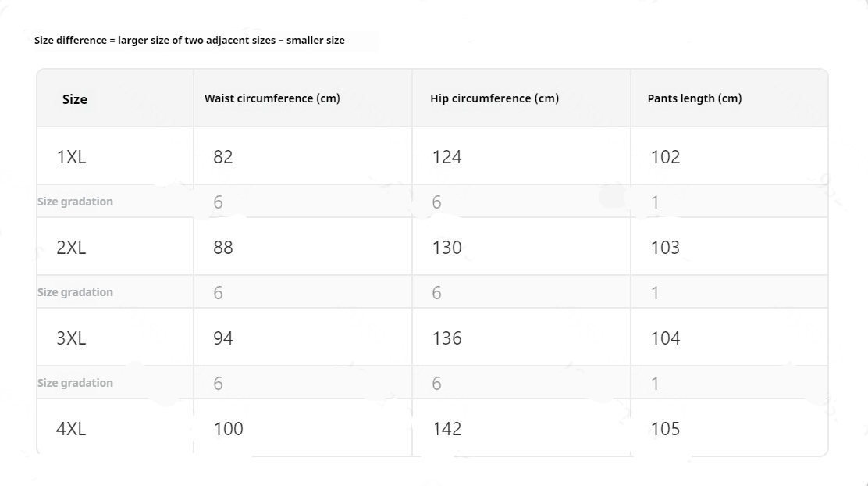The height and width of the screenshot is (486, 868).
Task: Select the 1XL hip value 124
Action: [x=446, y=157]
